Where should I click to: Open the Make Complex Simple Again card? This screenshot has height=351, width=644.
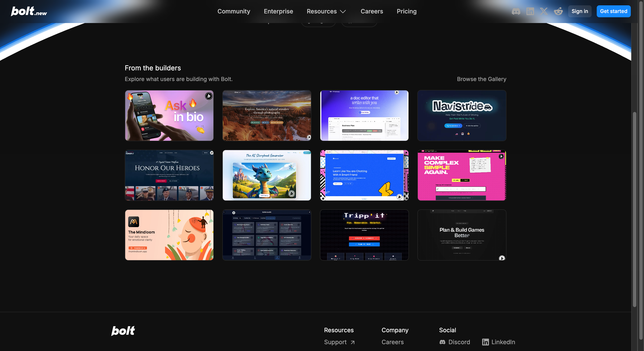click(462, 175)
